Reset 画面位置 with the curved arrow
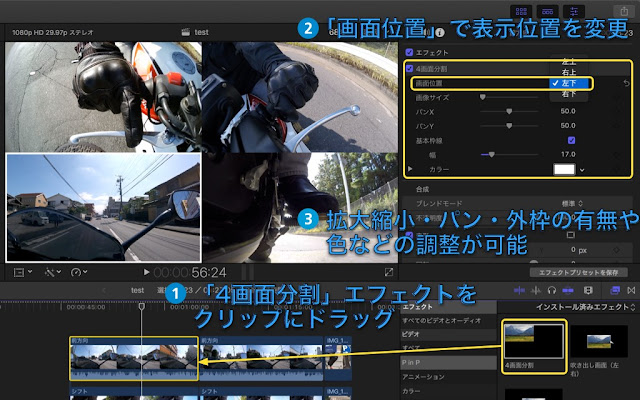This screenshot has width=640, height=400. 627,83
